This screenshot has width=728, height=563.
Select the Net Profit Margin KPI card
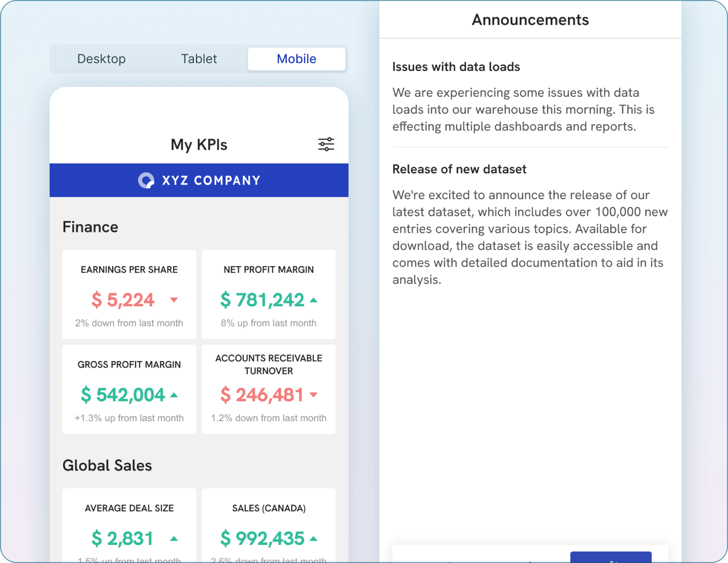tap(268, 294)
